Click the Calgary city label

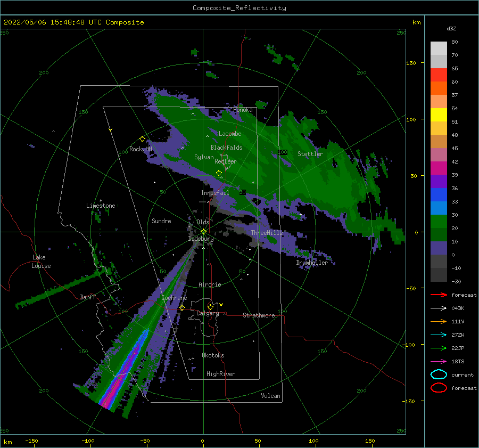[x=208, y=313]
